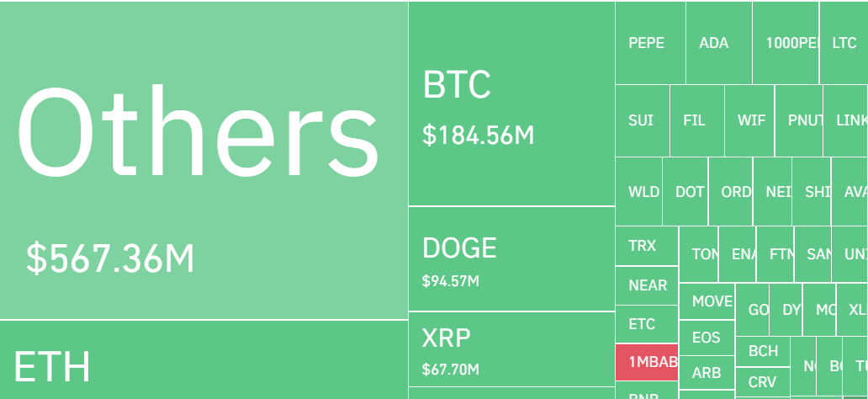Select the TRX tile
Viewport: 868px width, 399px height.
tap(647, 246)
